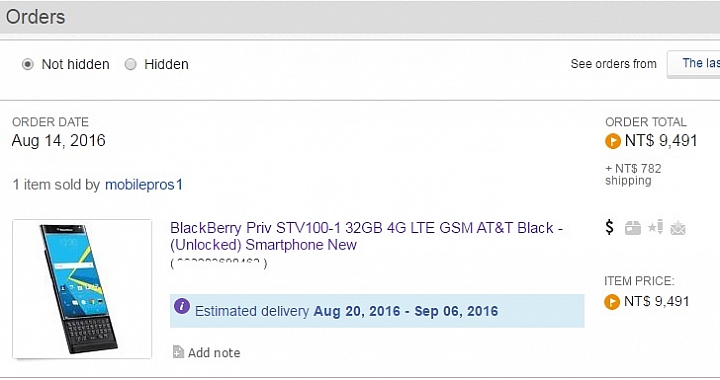Image resolution: width=720 pixels, height=380 pixels.
Task: Open the BlackBerry Priv STV100-1 item title link
Action: [x=366, y=236]
